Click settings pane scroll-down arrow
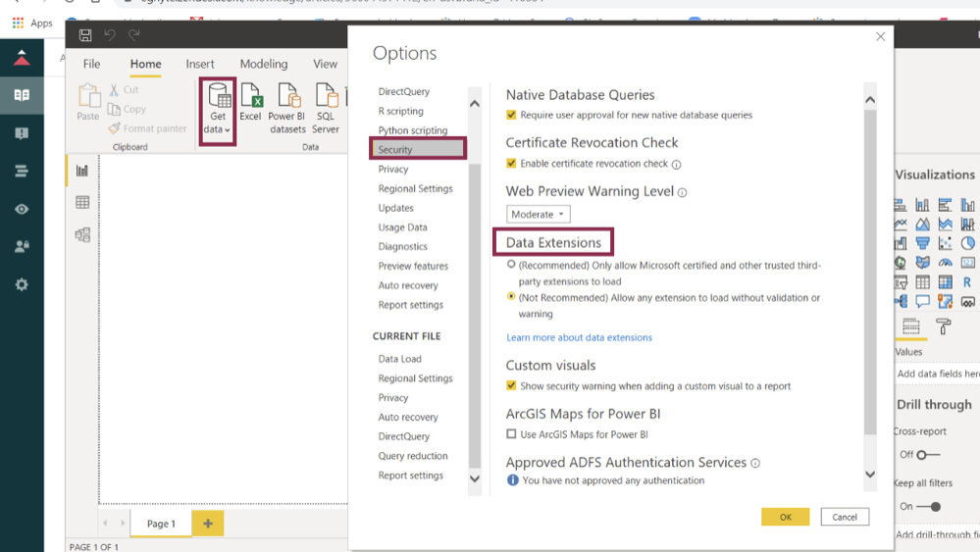980x552 pixels. click(870, 475)
